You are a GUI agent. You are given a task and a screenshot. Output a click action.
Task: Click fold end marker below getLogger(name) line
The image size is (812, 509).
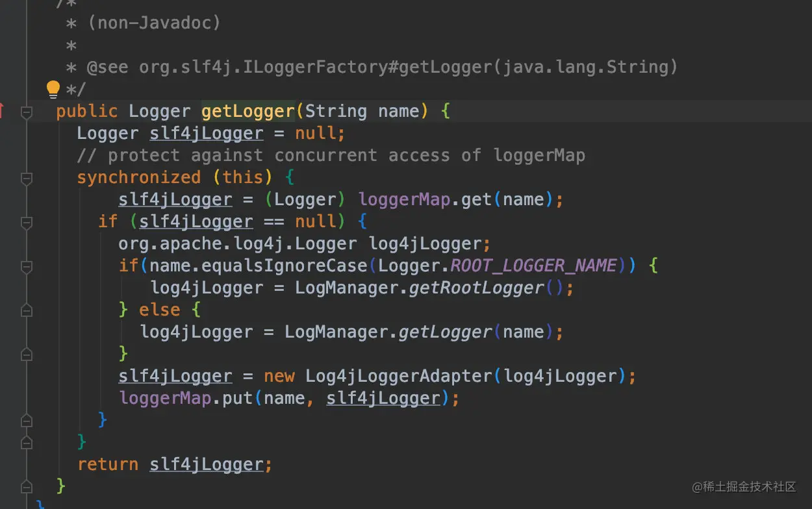click(27, 354)
